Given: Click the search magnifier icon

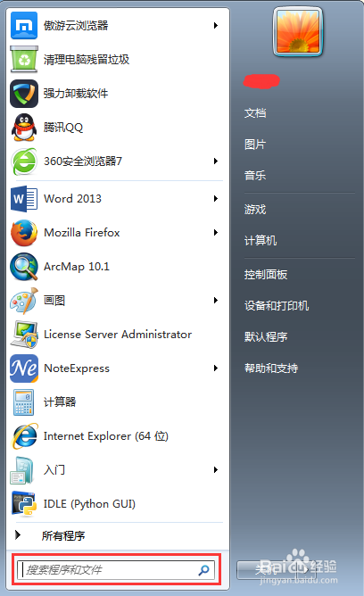Looking at the screenshot, I should [203, 570].
